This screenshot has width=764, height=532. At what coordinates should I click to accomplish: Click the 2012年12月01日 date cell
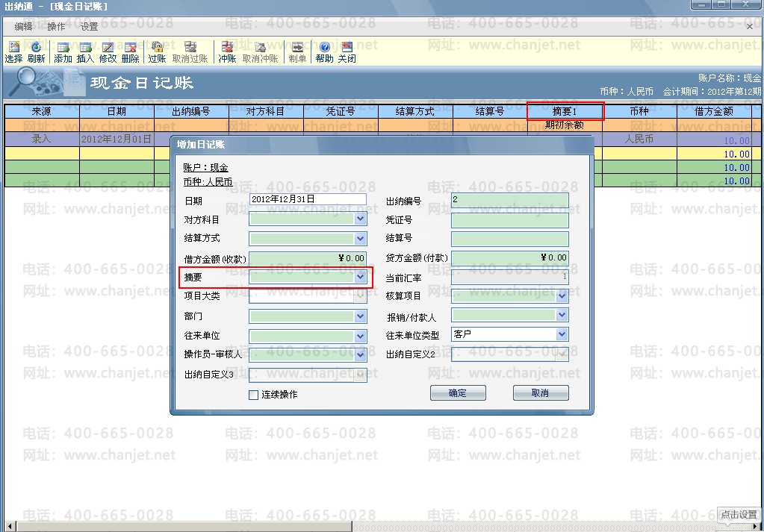click(117, 140)
